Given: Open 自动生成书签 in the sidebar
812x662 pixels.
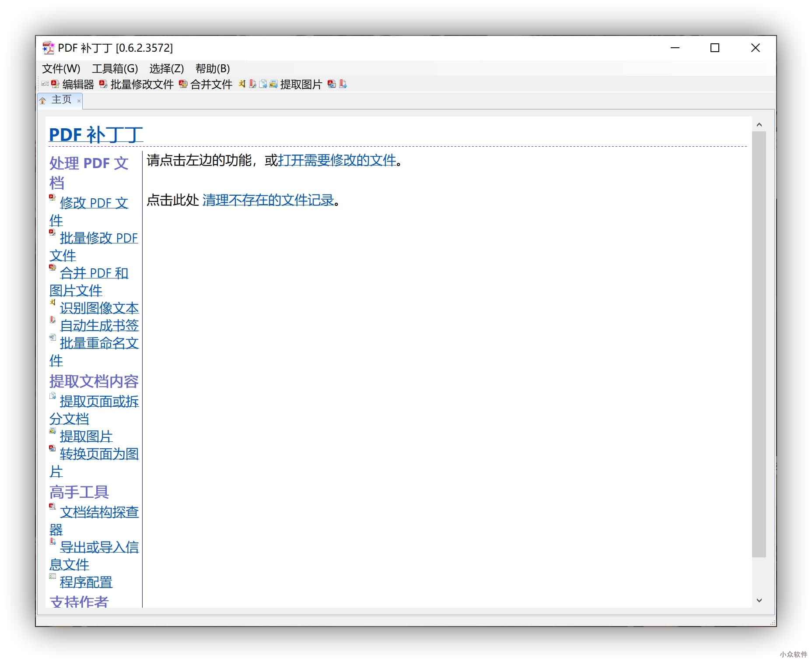Looking at the screenshot, I should tap(99, 325).
